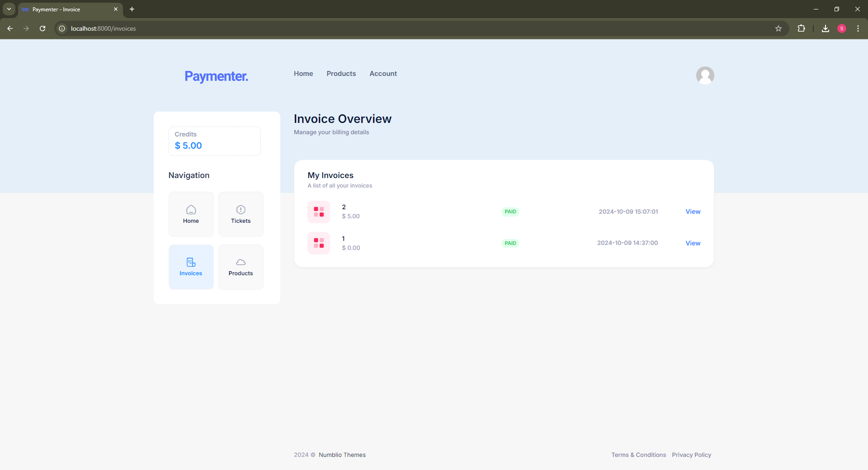The width and height of the screenshot is (868, 470).
Task: Open Chrome profile S avatar
Action: (841, 28)
